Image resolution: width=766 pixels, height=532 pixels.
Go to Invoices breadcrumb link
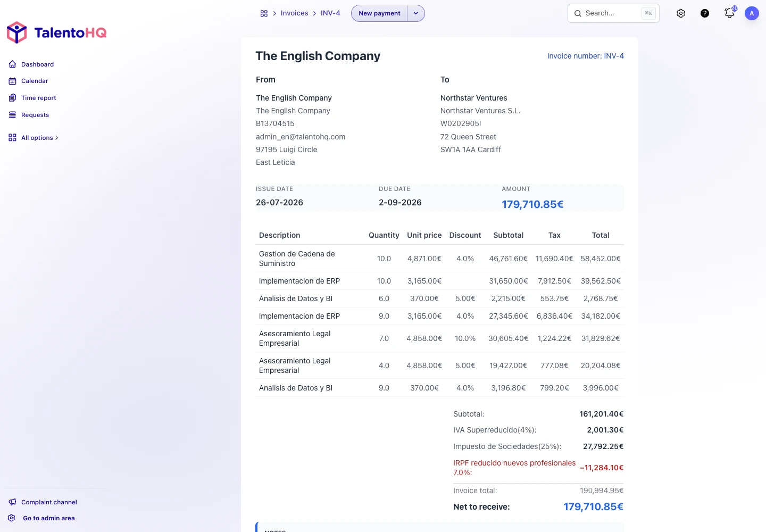[294, 13]
